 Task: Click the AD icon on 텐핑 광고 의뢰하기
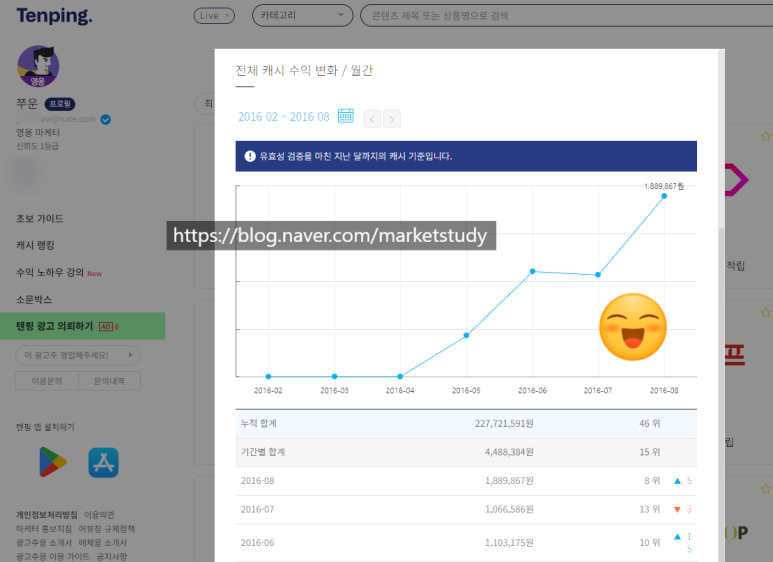(x=108, y=326)
